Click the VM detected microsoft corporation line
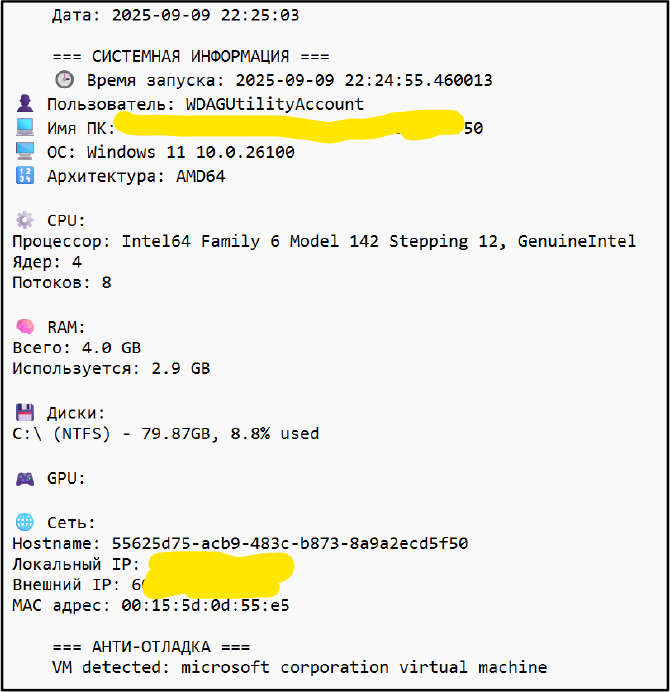The image size is (670, 692). point(299,667)
